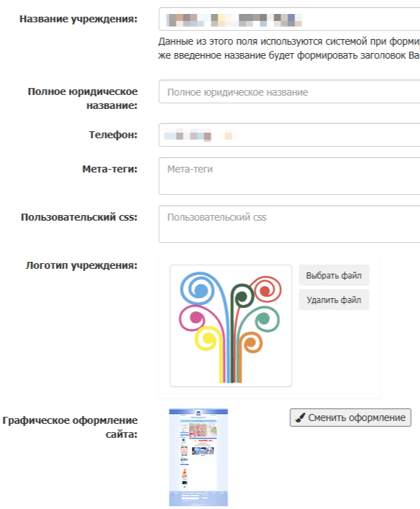The image size is (420, 509).
Task: Click the Телефон field label
Action: [x=112, y=134]
